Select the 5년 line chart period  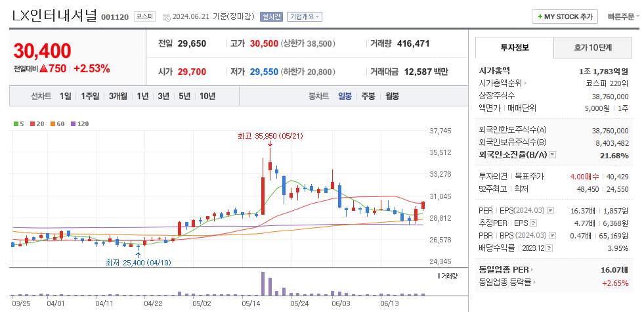[184, 97]
